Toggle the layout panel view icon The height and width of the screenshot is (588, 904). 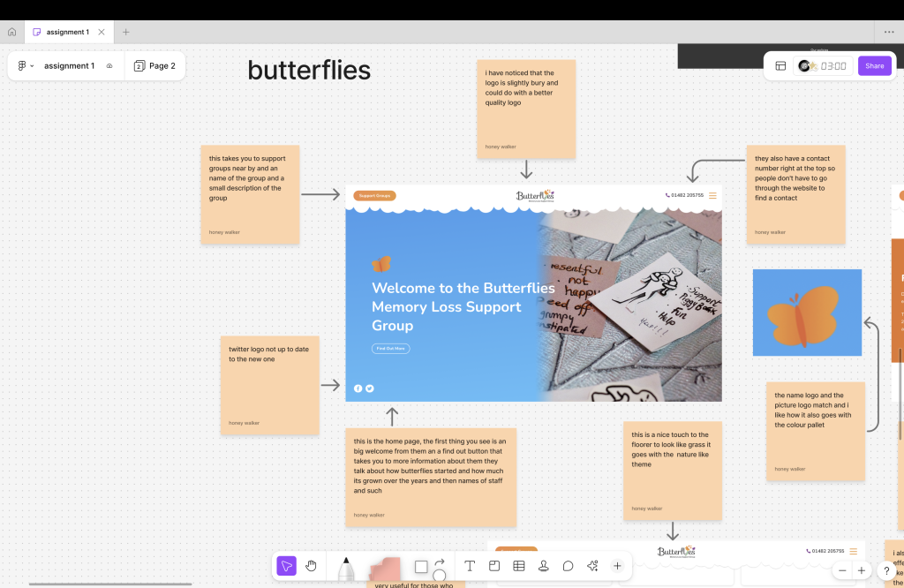(x=780, y=66)
